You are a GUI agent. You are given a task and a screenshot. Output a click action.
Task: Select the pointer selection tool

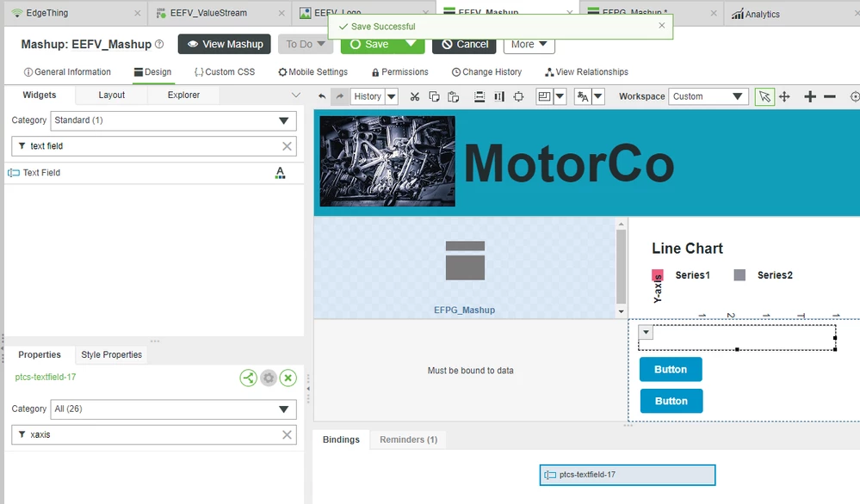(764, 97)
